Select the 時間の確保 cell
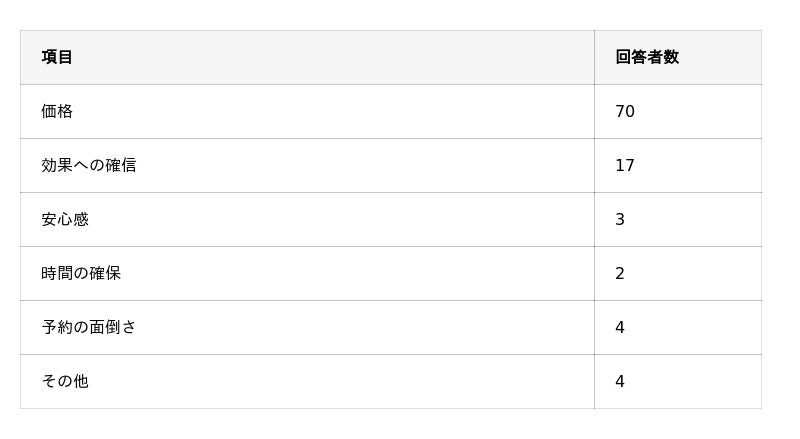Viewport: 800px width, 439px height. pyautogui.click(x=81, y=273)
